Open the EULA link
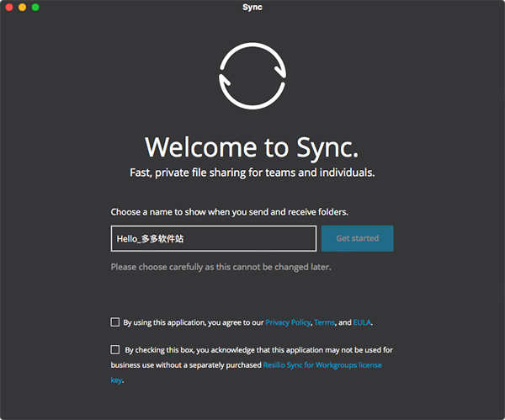505x420 pixels. click(362, 322)
